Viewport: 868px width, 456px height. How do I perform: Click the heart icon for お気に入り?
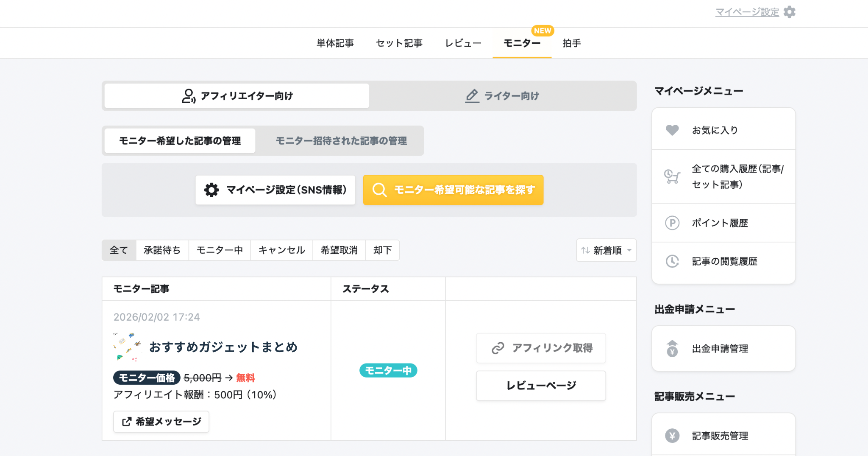point(672,130)
